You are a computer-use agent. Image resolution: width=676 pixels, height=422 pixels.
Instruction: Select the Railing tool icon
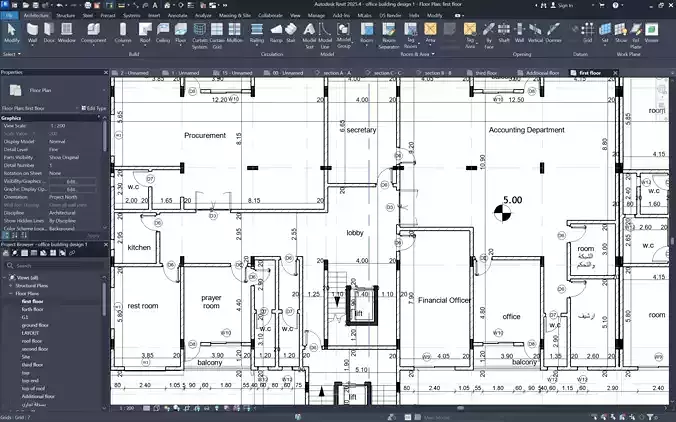(x=257, y=29)
